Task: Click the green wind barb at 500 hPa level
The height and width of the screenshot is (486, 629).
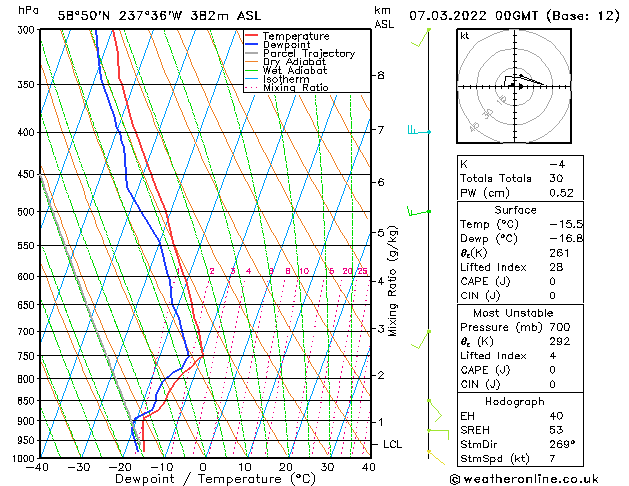Action: click(419, 211)
